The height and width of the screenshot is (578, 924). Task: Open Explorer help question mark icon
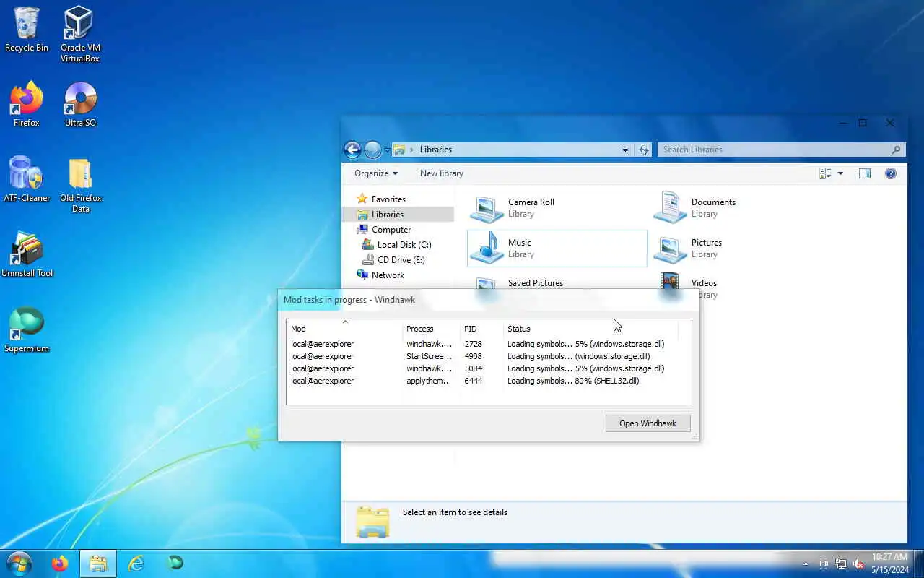pyautogui.click(x=891, y=173)
